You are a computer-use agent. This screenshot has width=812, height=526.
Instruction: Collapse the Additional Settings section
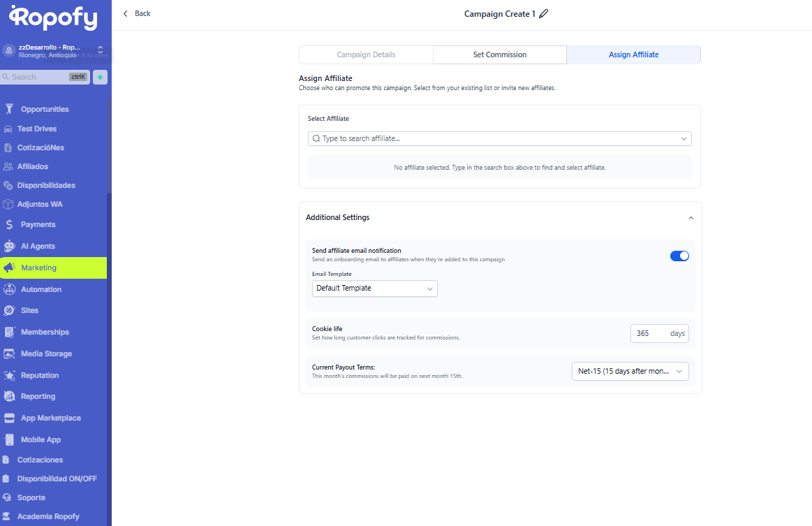tap(691, 218)
